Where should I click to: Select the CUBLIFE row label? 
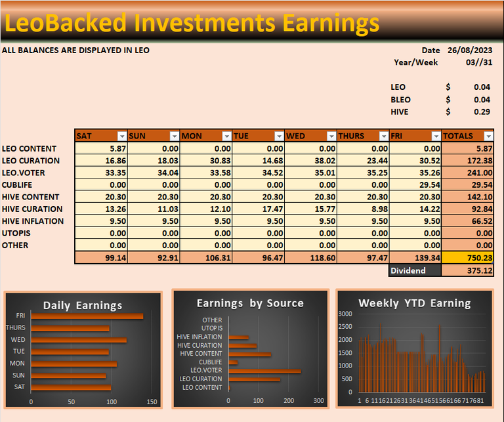click(17, 185)
